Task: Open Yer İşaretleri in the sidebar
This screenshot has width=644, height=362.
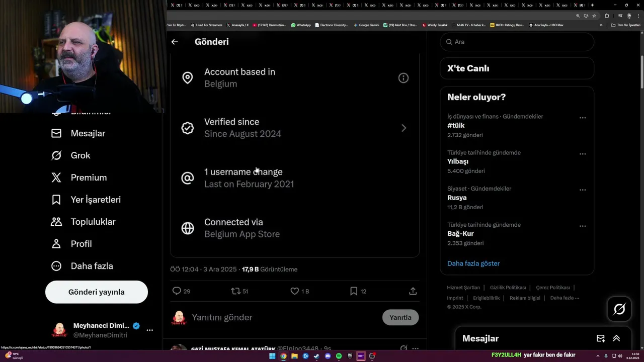Action: [86, 200]
